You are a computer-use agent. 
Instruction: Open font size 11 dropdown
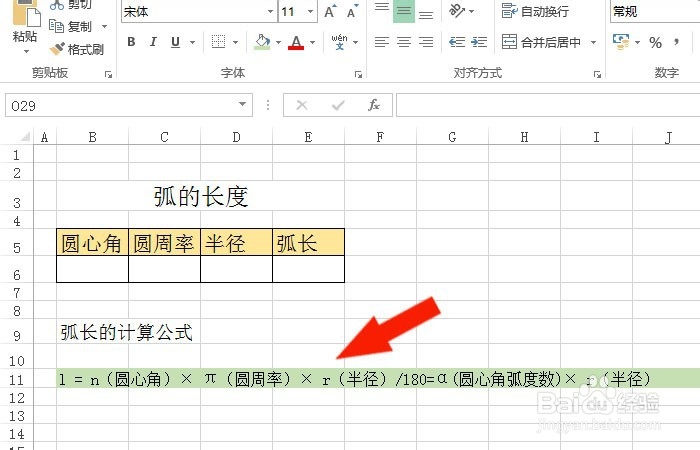click(x=310, y=11)
